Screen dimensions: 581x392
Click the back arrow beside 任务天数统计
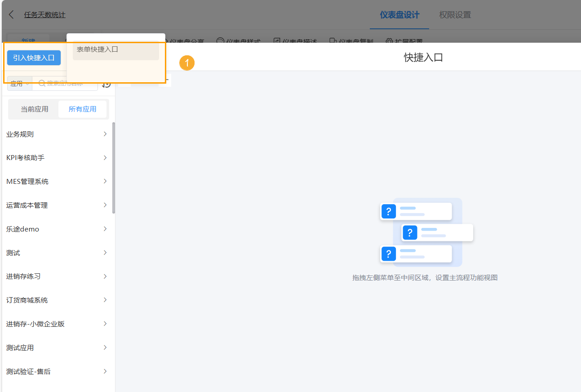(12, 15)
